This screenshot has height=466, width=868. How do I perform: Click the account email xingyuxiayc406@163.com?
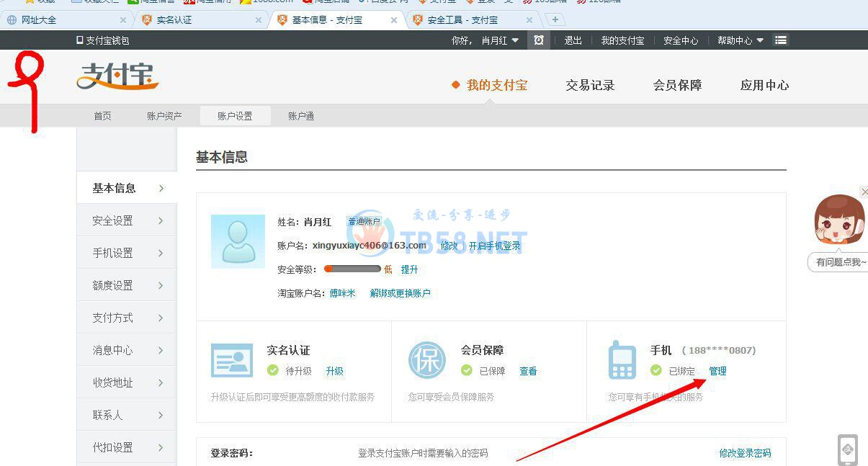pyautogui.click(x=370, y=246)
